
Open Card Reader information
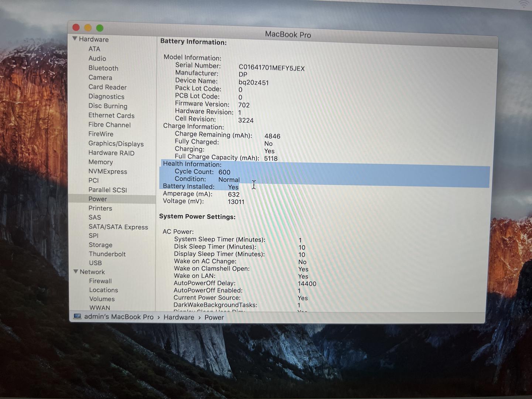pyautogui.click(x=108, y=87)
